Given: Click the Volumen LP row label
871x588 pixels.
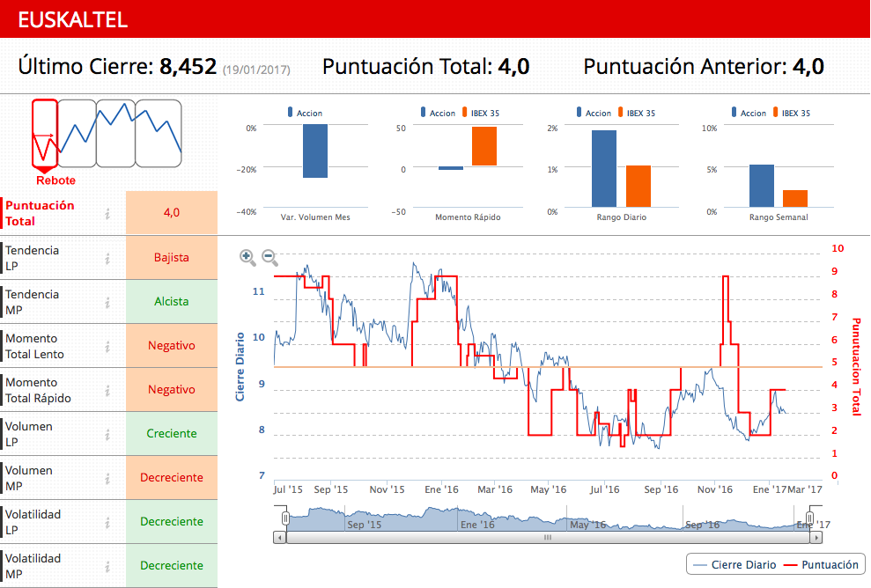Looking at the screenshot, I should 29,434.
